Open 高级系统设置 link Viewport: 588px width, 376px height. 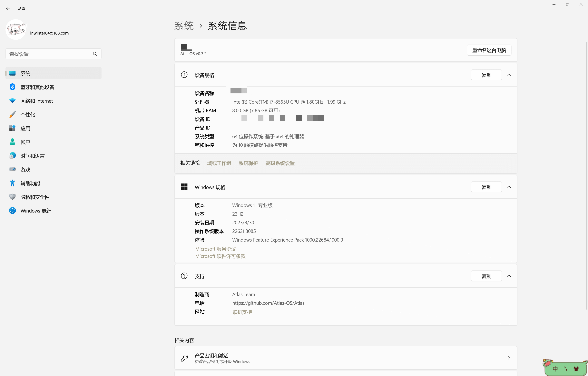pyautogui.click(x=280, y=163)
